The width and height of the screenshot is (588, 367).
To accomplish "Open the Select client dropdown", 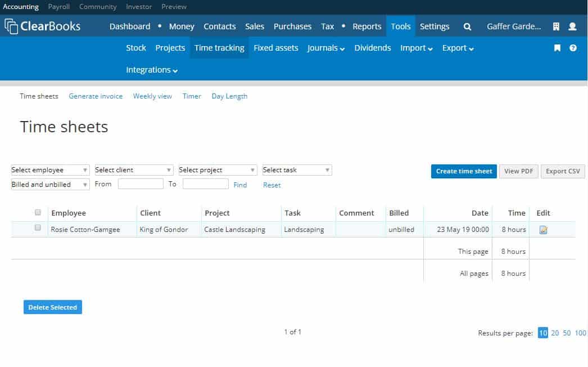I will pos(134,170).
